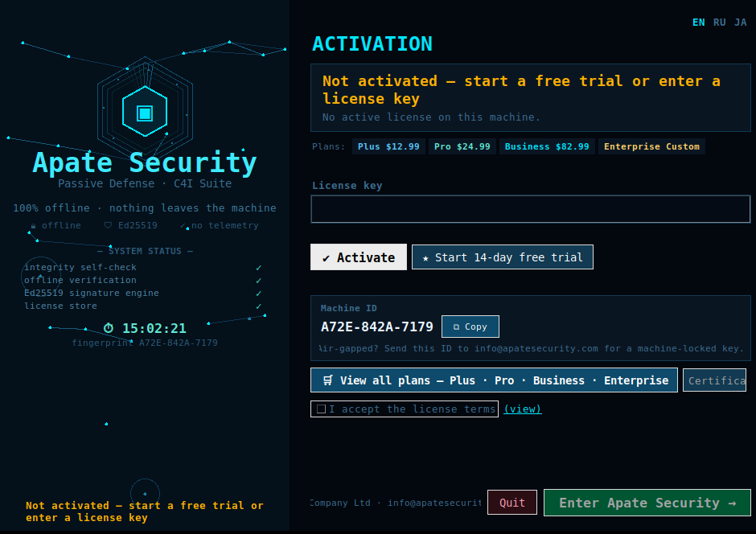Click the lock icon next to offline
This screenshot has width=756, height=534.
(x=33, y=225)
